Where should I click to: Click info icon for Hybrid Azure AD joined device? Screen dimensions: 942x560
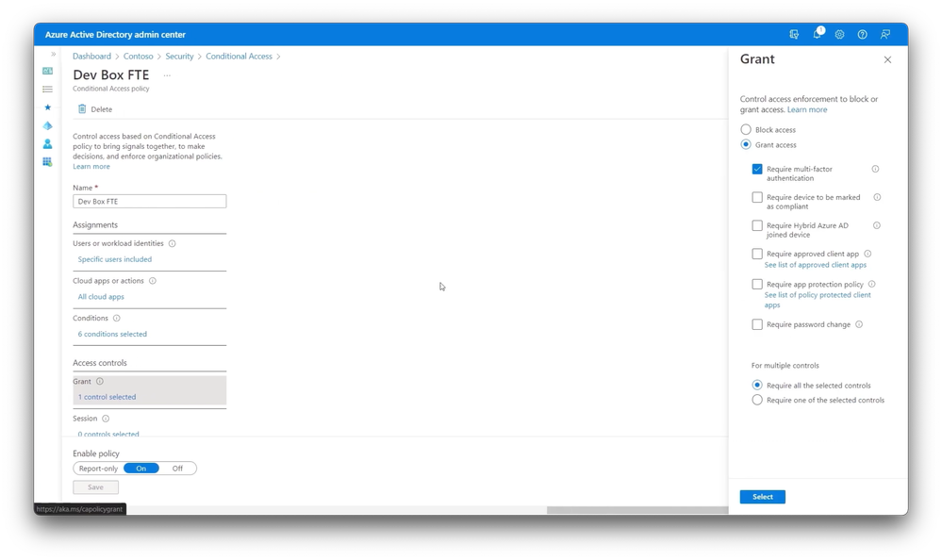click(x=877, y=225)
